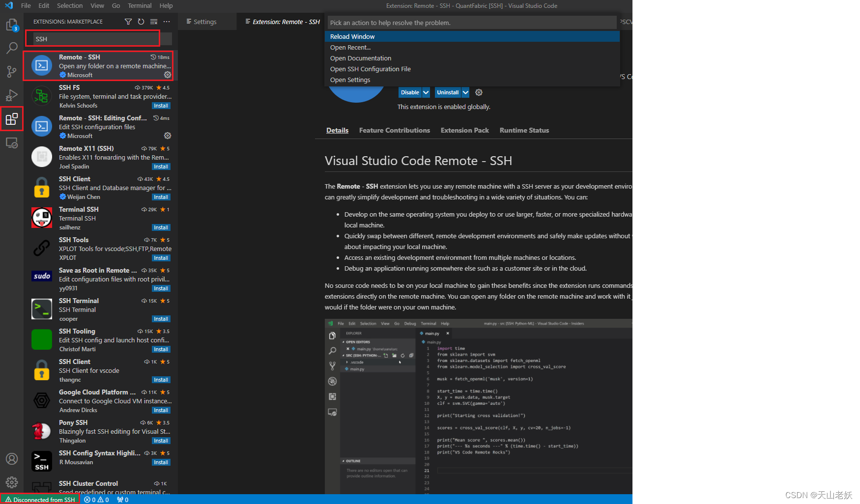Select Open Settings from the action list
The image size is (860, 504).
click(472, 80)
